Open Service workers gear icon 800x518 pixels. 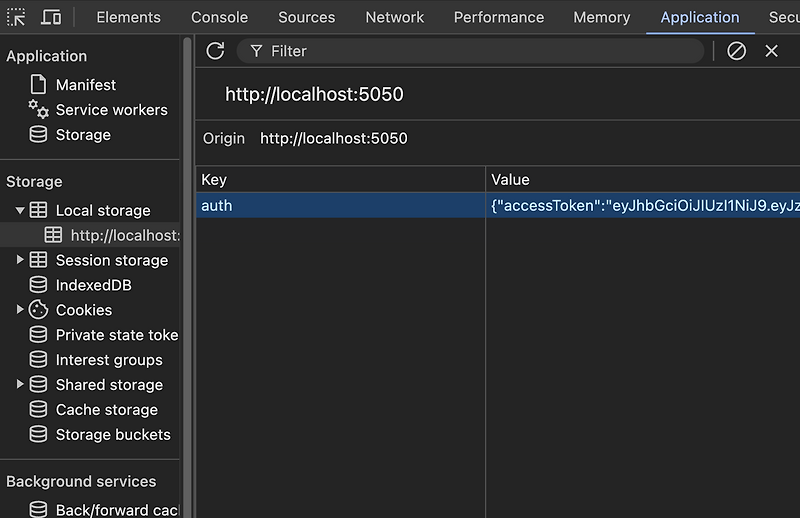(x=38, y=110)
